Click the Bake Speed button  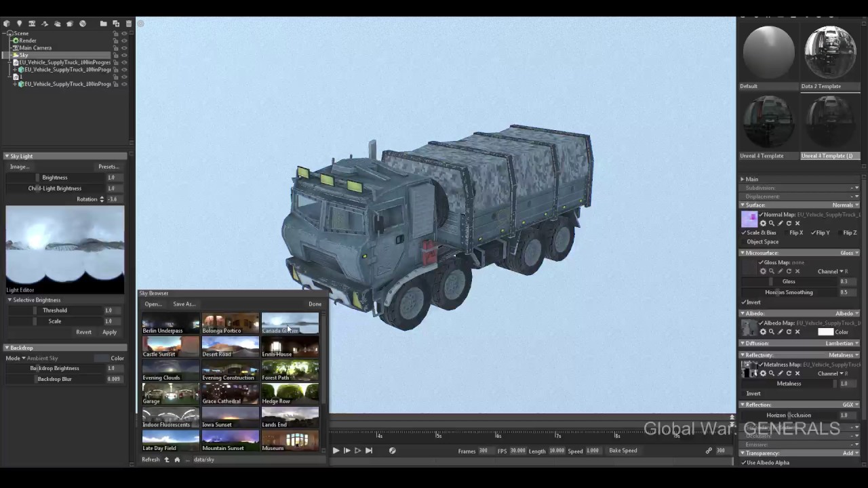click(x=623, y=451)
